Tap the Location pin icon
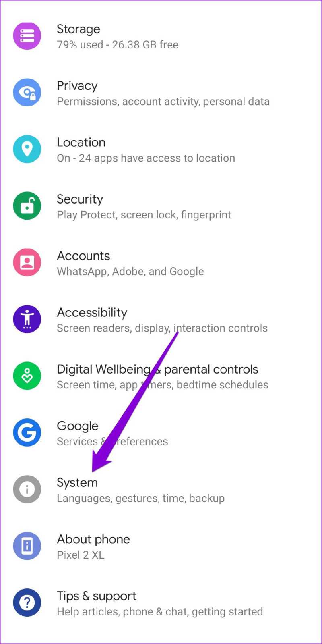 point(27,149)
